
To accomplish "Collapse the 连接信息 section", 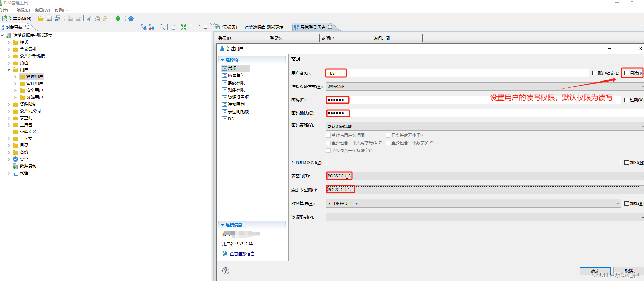I will pos(222,225).
